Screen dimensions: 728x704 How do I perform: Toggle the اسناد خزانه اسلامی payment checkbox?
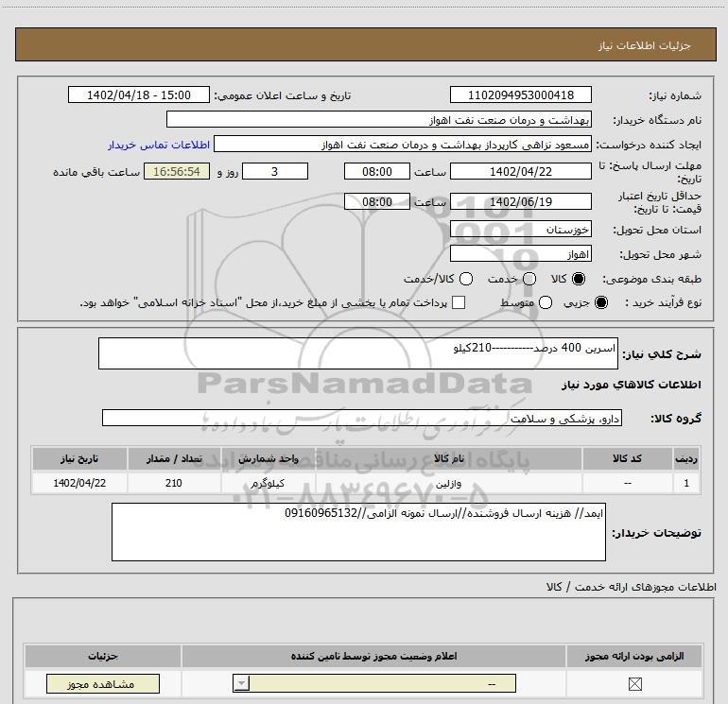[459, 302]
